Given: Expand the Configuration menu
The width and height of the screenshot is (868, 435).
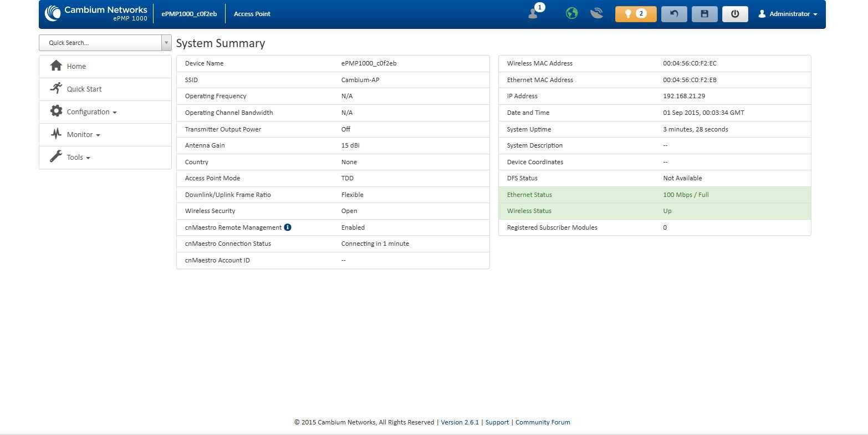Looking at the screenshot, I should [105, 112].
